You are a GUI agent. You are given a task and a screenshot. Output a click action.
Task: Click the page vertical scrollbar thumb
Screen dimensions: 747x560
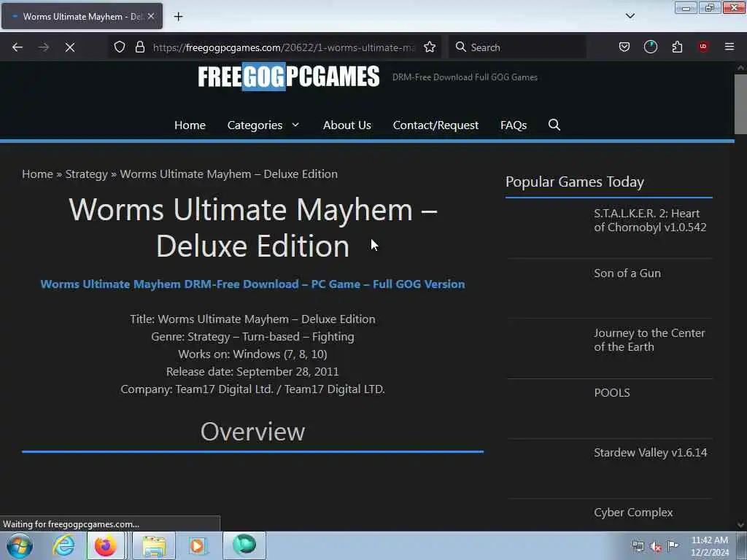pyautogui.click(x=740, y=104)
